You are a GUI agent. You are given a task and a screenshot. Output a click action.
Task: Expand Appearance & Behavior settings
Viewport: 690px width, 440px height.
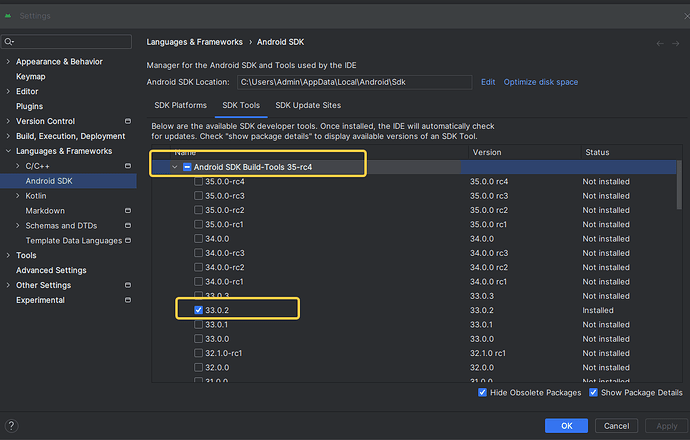[x=8, y=62]
